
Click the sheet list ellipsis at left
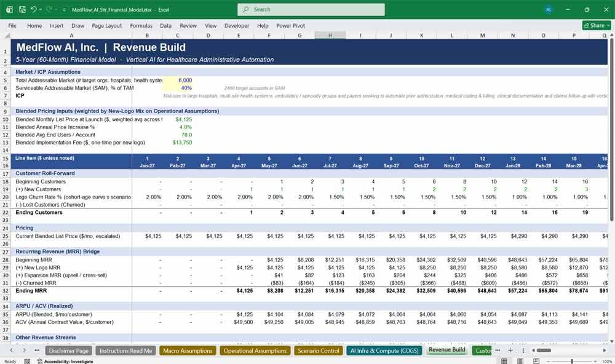(x=37, y=350)
